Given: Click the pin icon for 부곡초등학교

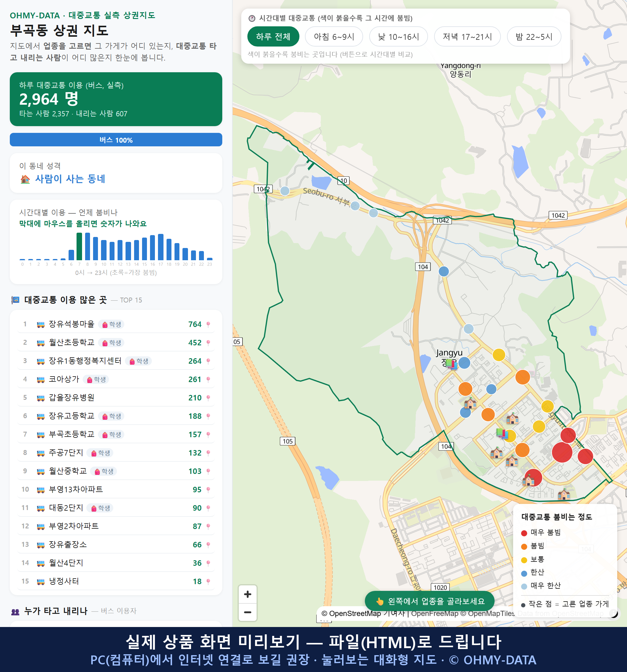Looking at the screenshot, I should pos(208,435).
